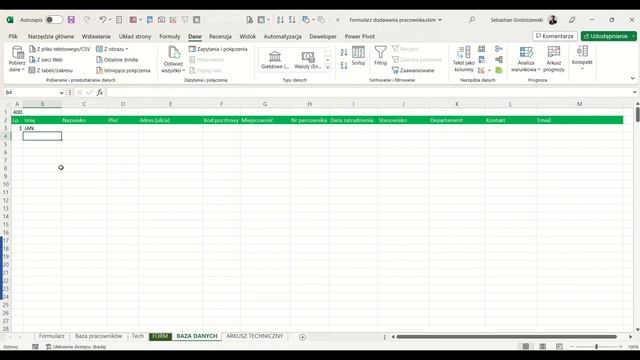Open the Plik menu tab
This screenshot has height=360, width=640.
coord(13,36)
